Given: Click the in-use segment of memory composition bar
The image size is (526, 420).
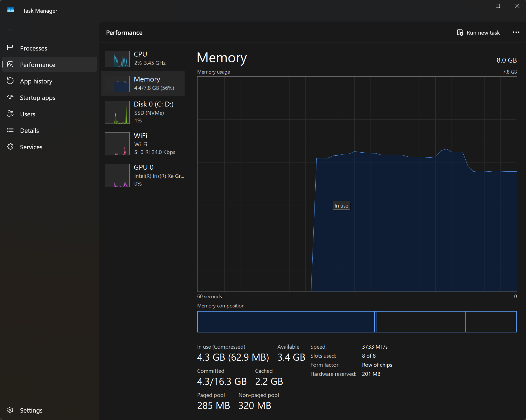Looking at the screenshot, I should tap(286, 322).
